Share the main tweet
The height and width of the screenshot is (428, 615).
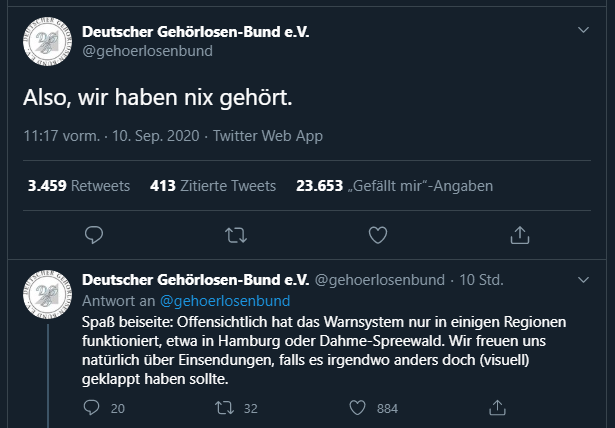pos(520,235)
